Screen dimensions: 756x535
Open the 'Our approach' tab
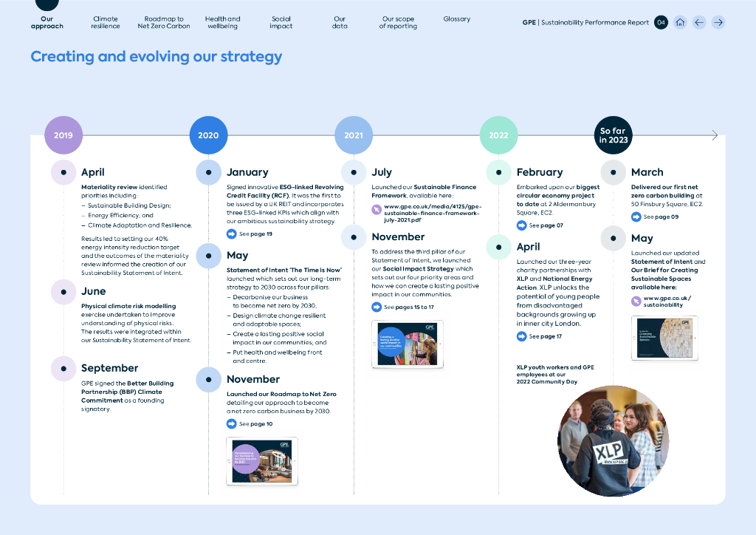[x=47, y=22]
